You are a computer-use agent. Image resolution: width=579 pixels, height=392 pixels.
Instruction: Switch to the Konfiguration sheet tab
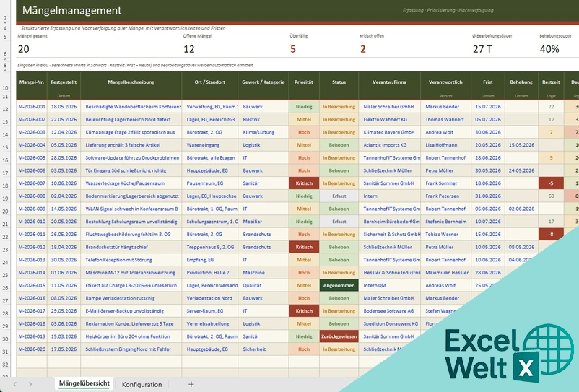(142, 384)
